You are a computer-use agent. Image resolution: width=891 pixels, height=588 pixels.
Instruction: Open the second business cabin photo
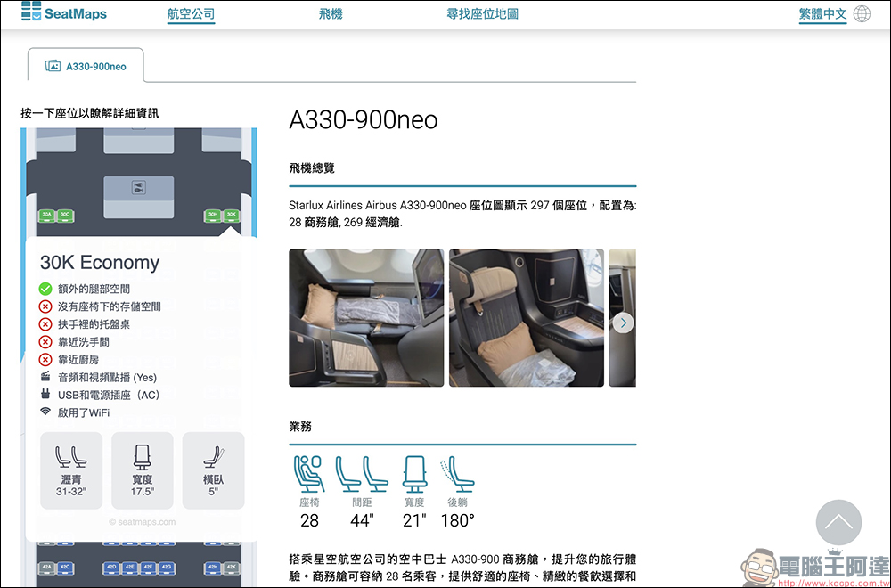click(527, 317)
